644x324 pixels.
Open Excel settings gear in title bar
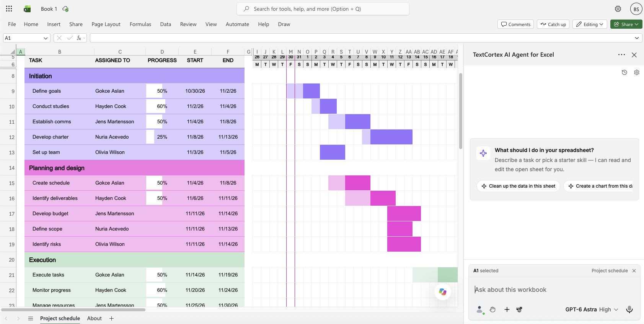(618, 9)
